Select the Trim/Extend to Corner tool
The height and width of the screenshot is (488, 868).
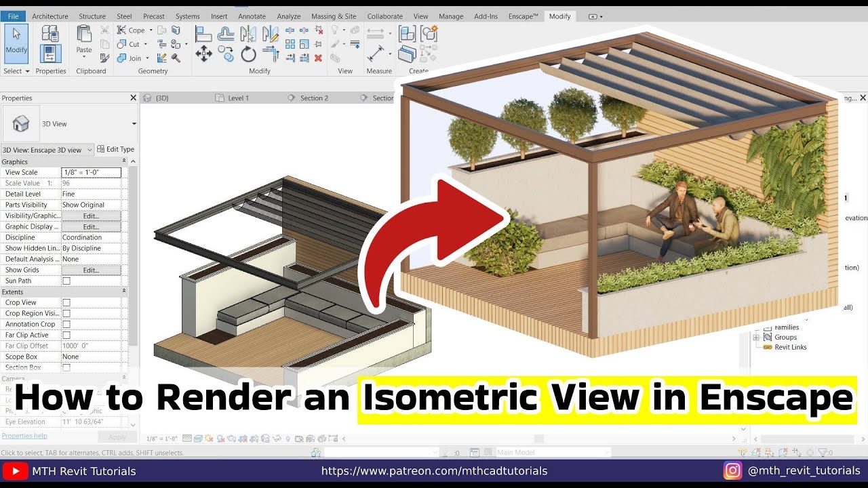point(271,54)
